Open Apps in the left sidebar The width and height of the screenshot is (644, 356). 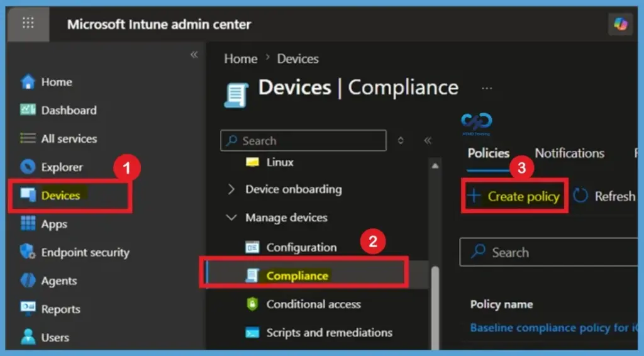[54, 224]
